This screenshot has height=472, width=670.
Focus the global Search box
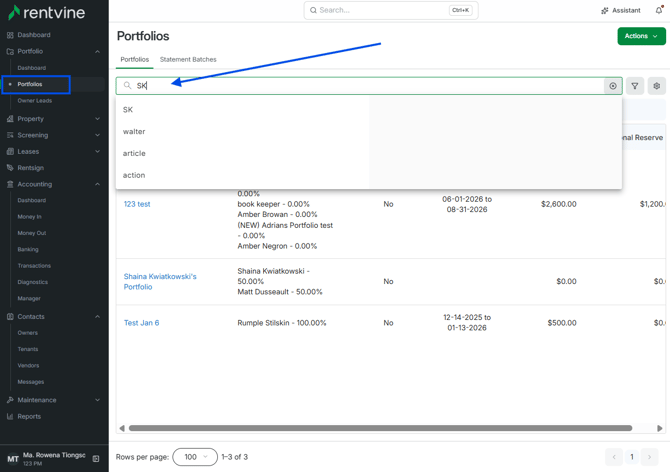(391, 10)
